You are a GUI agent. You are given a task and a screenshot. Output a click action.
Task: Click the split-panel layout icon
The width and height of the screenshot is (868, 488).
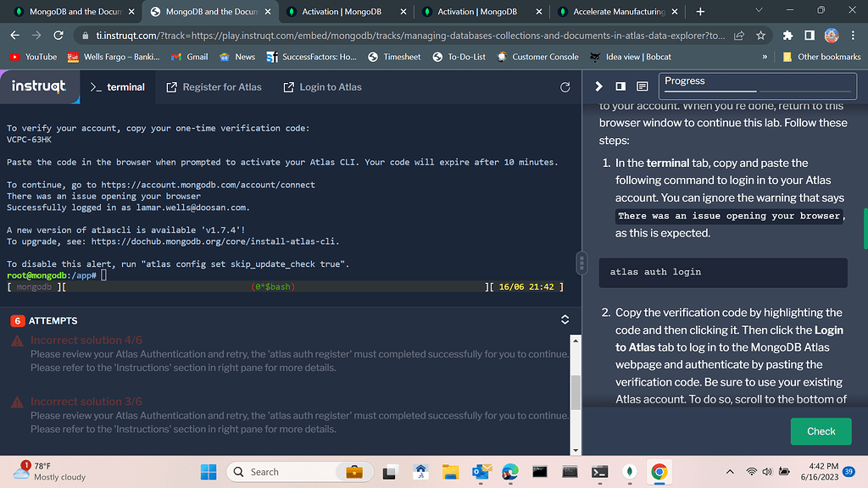pos(620,86)
